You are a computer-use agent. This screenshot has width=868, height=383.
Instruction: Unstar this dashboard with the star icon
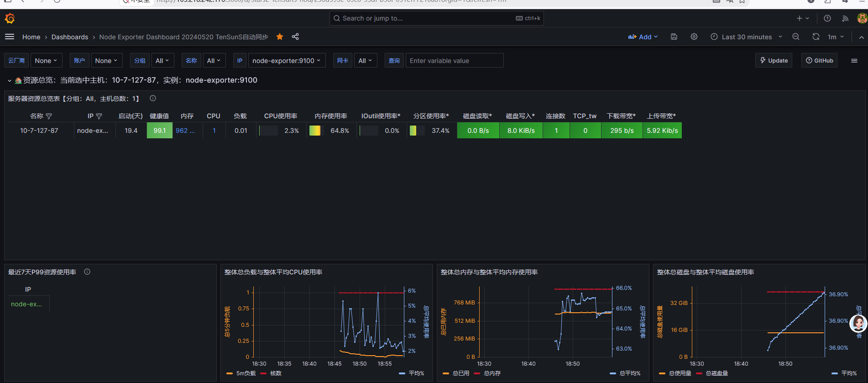280,37
